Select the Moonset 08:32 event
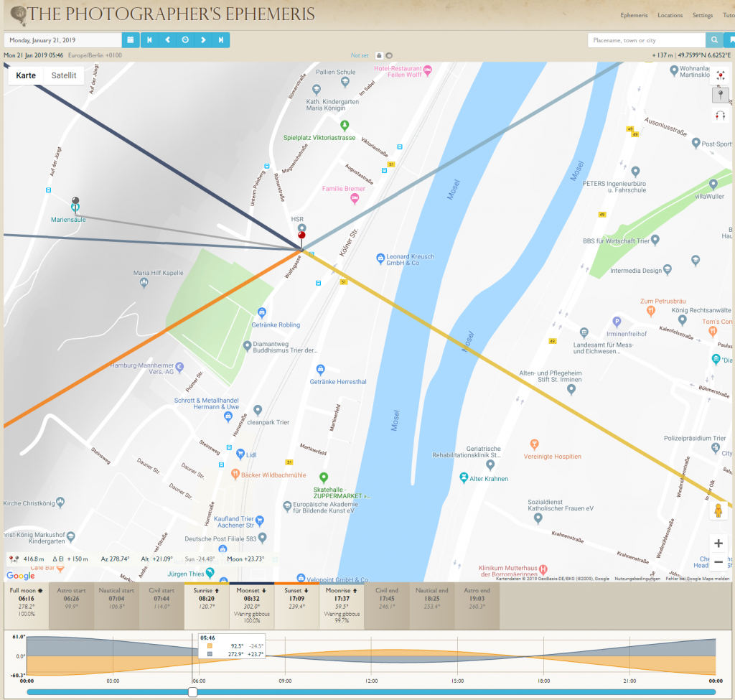The image size is (735, 700). [251, 606]
